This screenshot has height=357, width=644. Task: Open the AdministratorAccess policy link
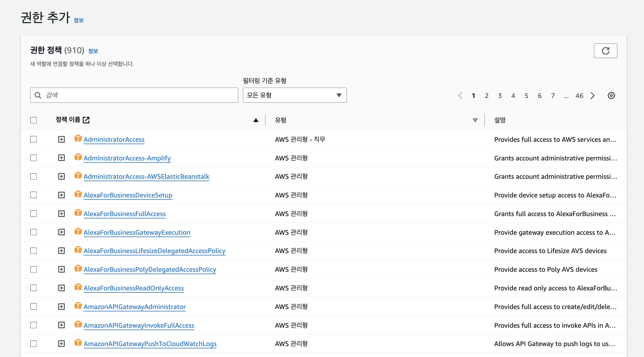[114, 139]
